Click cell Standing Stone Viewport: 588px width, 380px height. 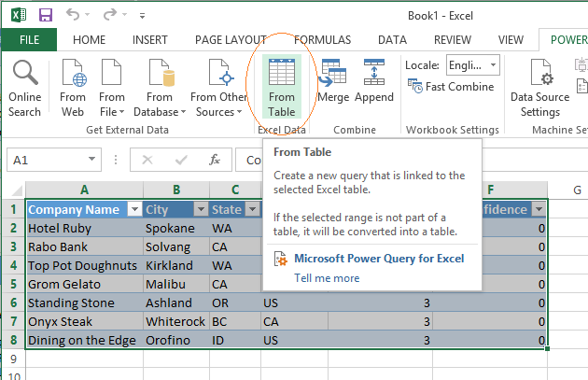point(84,303)
